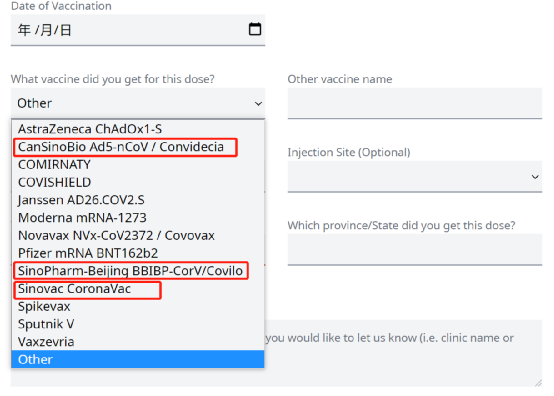This screenshot has height=396, width=554.
Task: Select SinoPharm-Beijing BBIBP-CorV/Covilo
Action: click(138, 271)
